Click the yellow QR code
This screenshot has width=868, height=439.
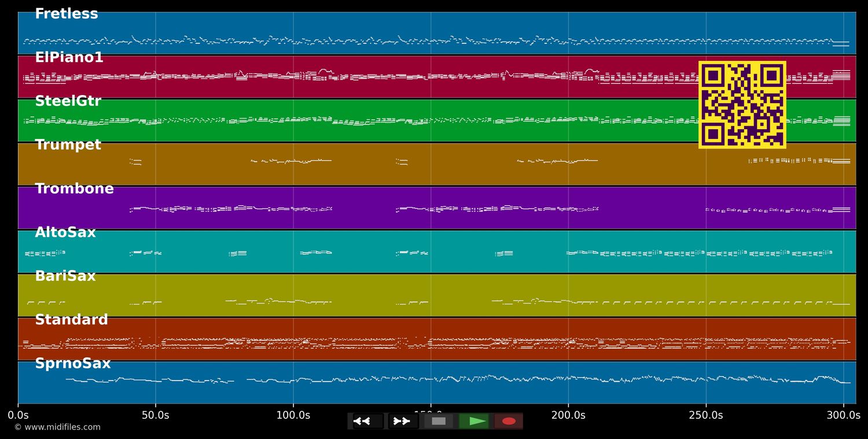[x=742, y=105]
